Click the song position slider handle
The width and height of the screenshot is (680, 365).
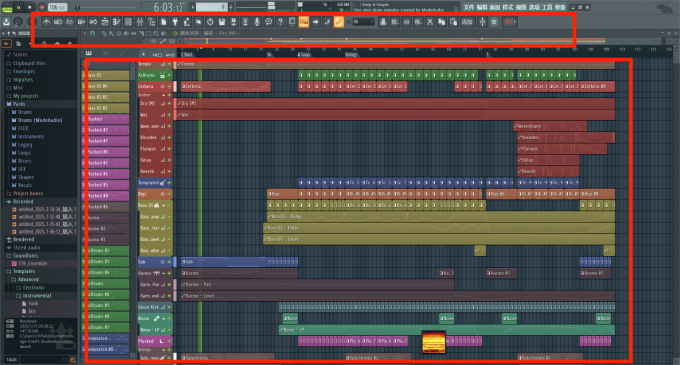tap(77, 7)
